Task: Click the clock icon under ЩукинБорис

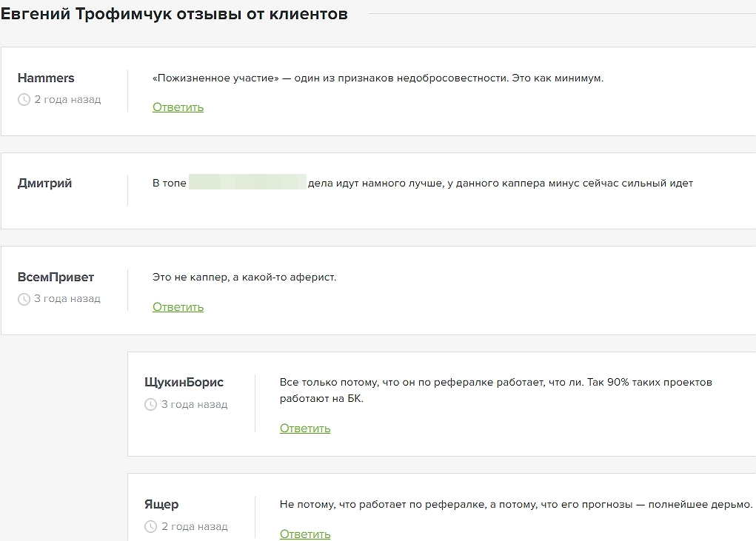Action: tap(151, 405)
